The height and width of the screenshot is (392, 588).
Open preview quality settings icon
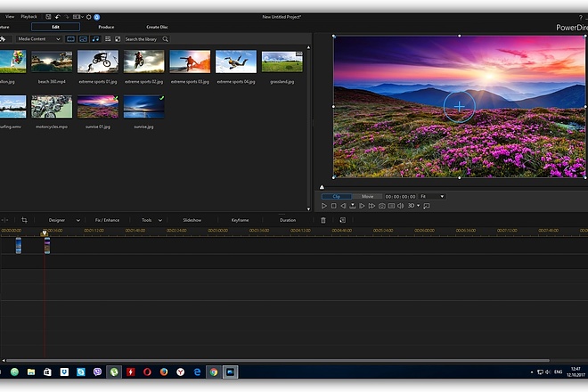pyautogui.click(x=391, y=206)
